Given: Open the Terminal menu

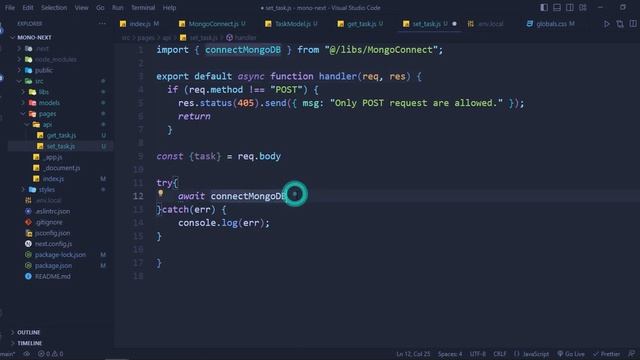Looking at the screenshot, I should tap(143, 7).
